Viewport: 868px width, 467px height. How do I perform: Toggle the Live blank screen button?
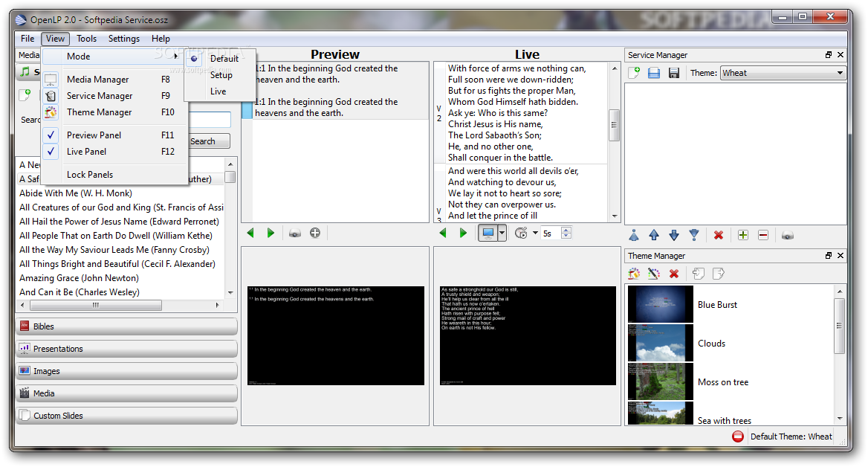point(488,233)
